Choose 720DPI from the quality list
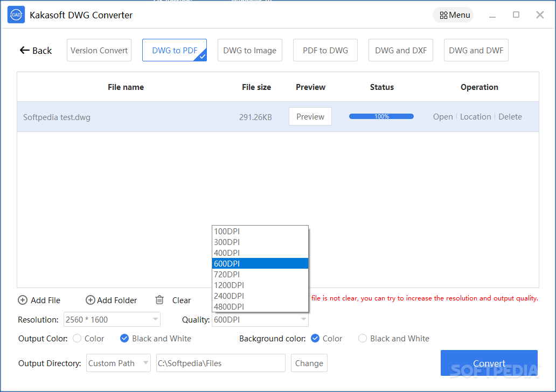The width and height of the screenshot is (556, 392). (260, 274)
